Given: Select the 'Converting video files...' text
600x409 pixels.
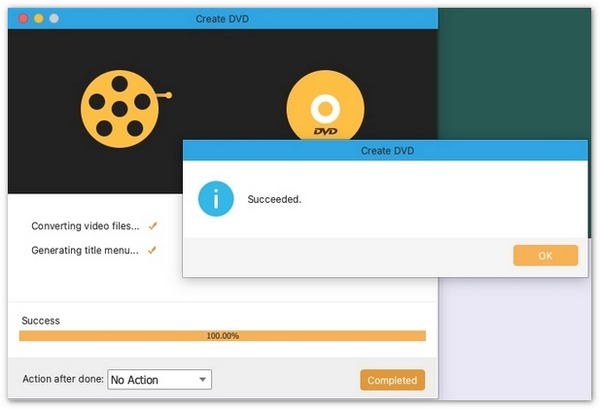Looking at the screenshot, I should [85, 226].
